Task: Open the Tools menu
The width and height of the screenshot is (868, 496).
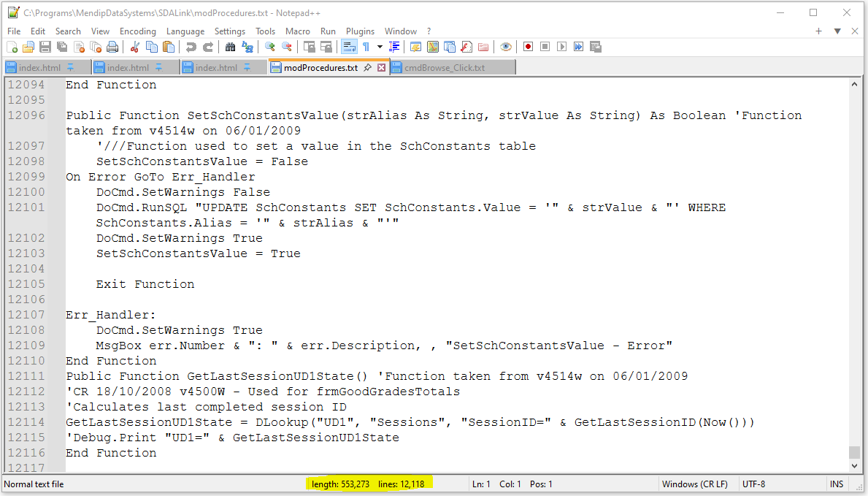Action: [265, 31]
